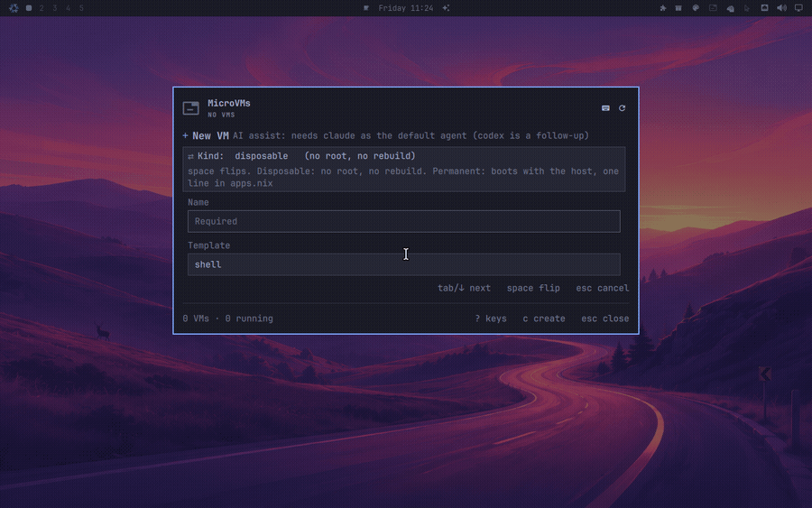Image resolution: width=812 pixels, height=508 pixels.
Task: Click the ? keys hint
Action: coord(491,319)
